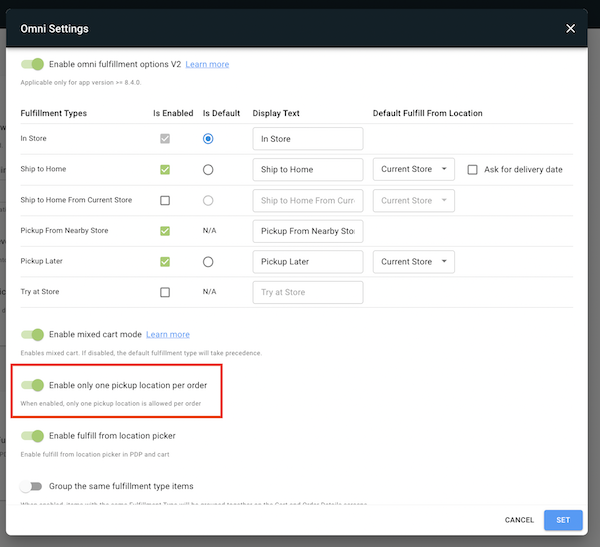Click N/A in Pickup From Nearby Store row

[x=209, y=230]
